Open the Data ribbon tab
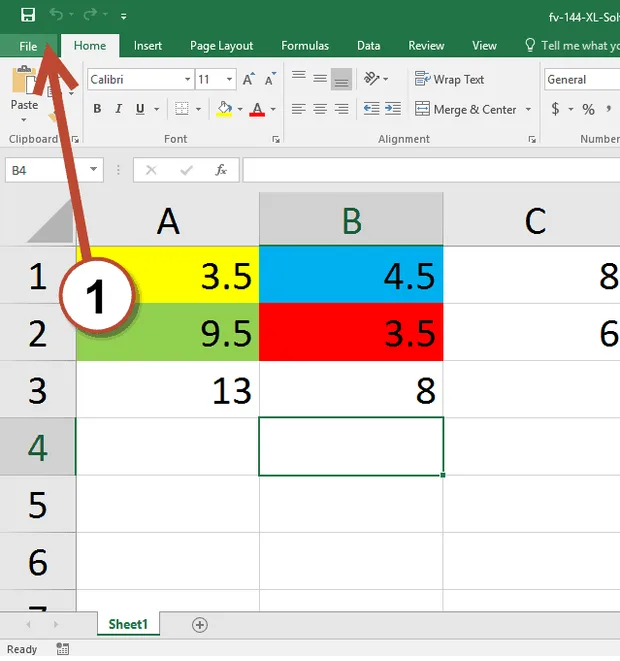 click(x=368, y=46)
